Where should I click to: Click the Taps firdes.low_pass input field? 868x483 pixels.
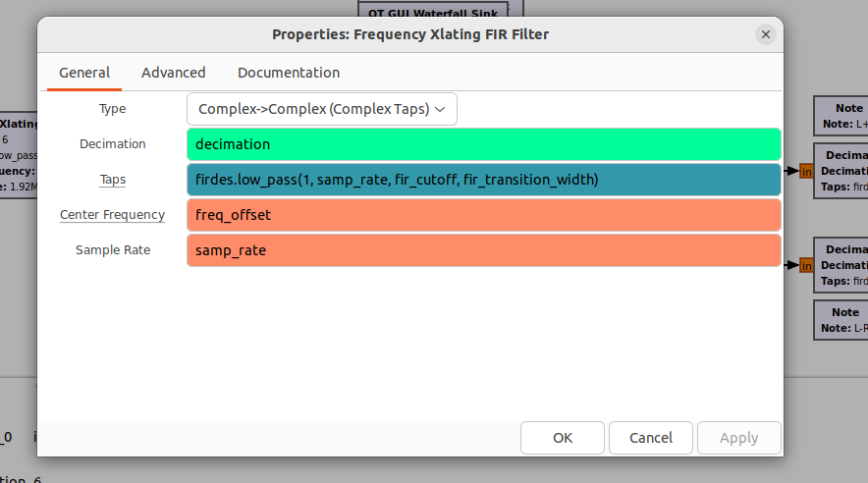pyautogui.click(x=484, y=180)
